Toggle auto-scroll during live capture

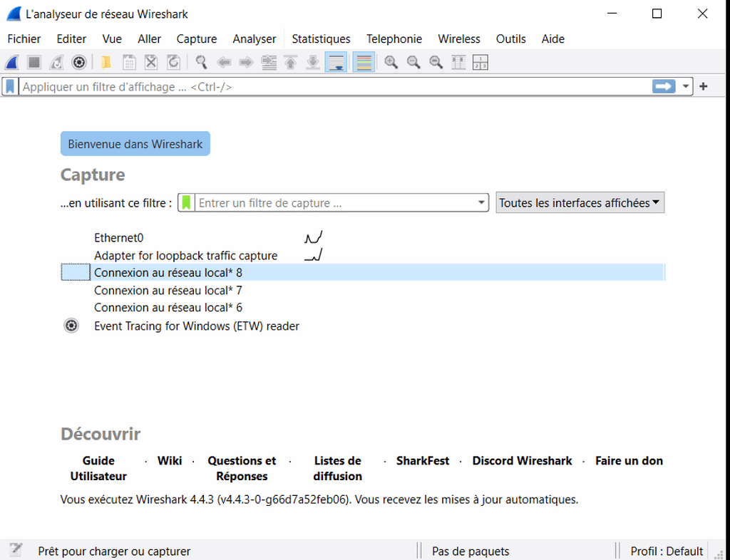[336, 63]
